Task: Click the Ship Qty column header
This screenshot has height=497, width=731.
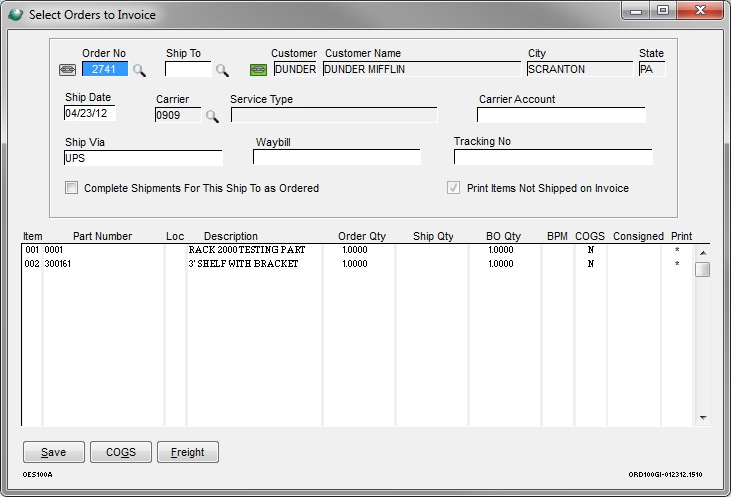Action: (433, 236)
